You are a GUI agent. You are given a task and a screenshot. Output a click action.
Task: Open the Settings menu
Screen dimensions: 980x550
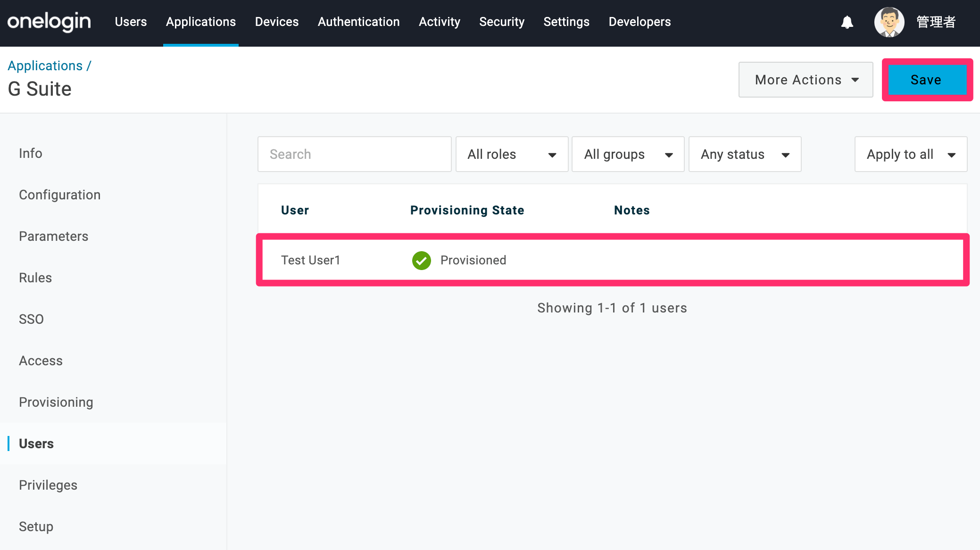coord(566,22)
